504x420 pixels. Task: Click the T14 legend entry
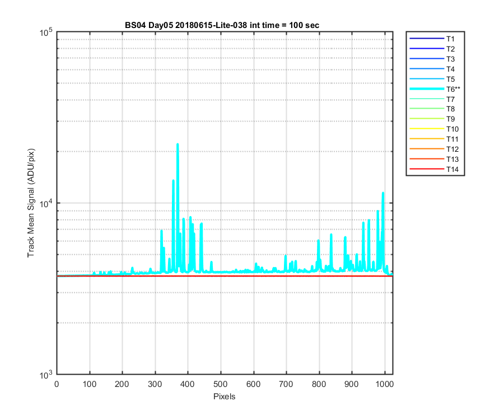pyautogui.click(x=434, y=169)
